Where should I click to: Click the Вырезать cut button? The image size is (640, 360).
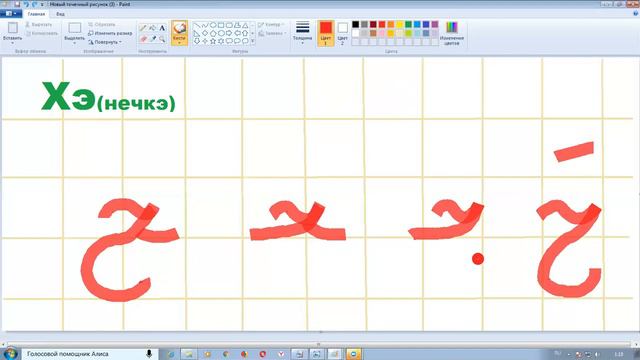click(38, 25)
